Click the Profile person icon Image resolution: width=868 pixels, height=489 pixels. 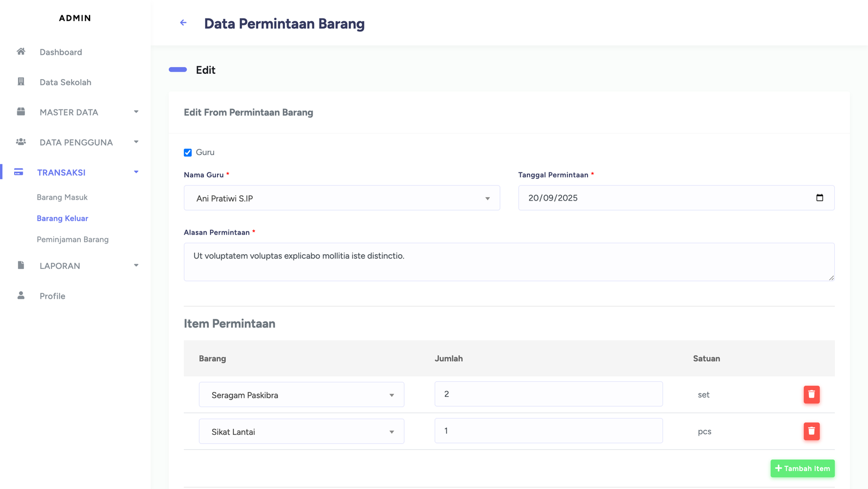tap(21, 295)
